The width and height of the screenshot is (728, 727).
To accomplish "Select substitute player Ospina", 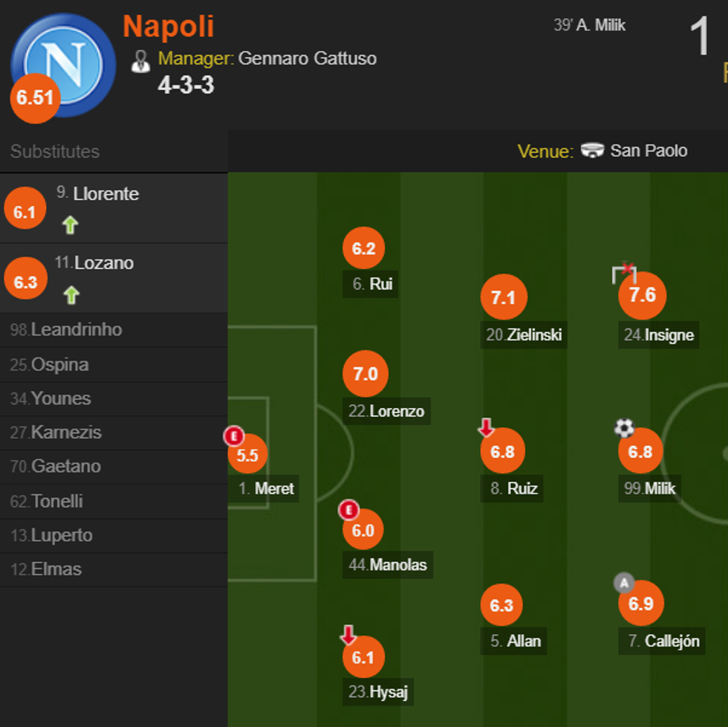I will tap(49, 364).
